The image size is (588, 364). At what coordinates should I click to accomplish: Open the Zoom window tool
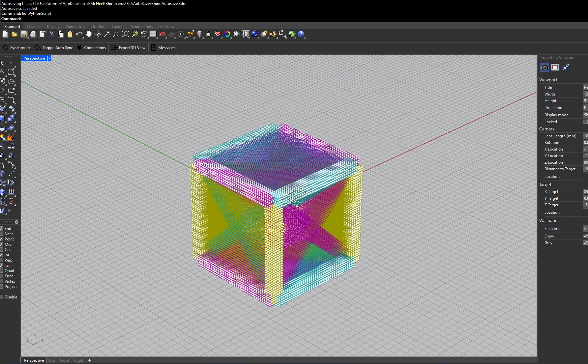point(116,34)
